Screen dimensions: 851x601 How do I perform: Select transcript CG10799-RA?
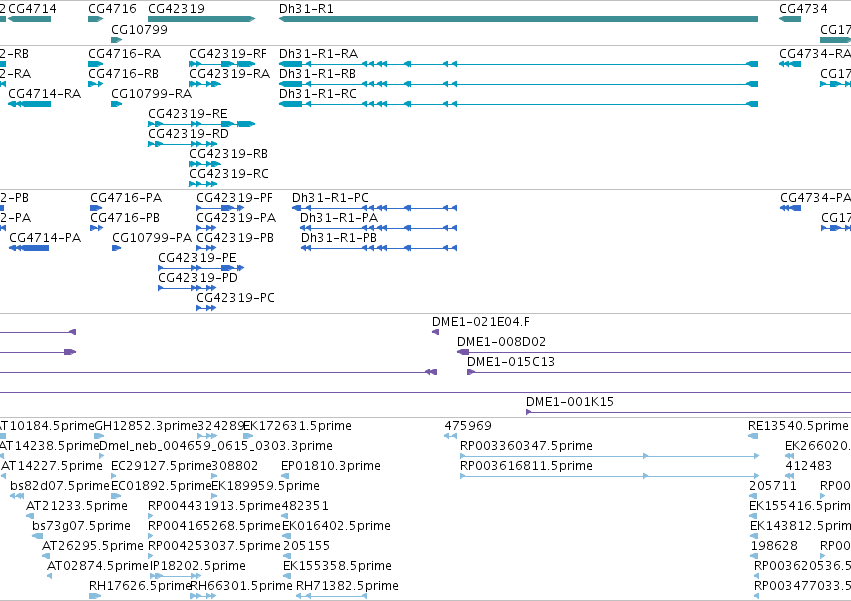(x=151, y=94)
